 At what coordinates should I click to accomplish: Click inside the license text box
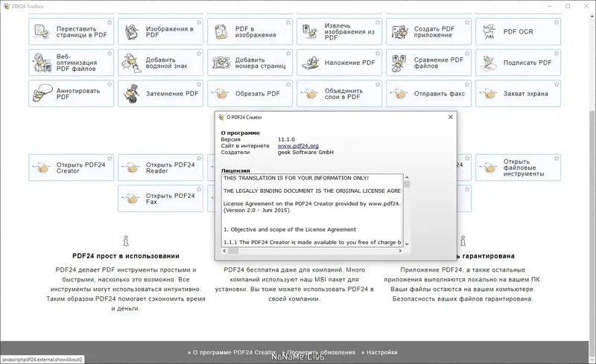[x=312, y=210]
